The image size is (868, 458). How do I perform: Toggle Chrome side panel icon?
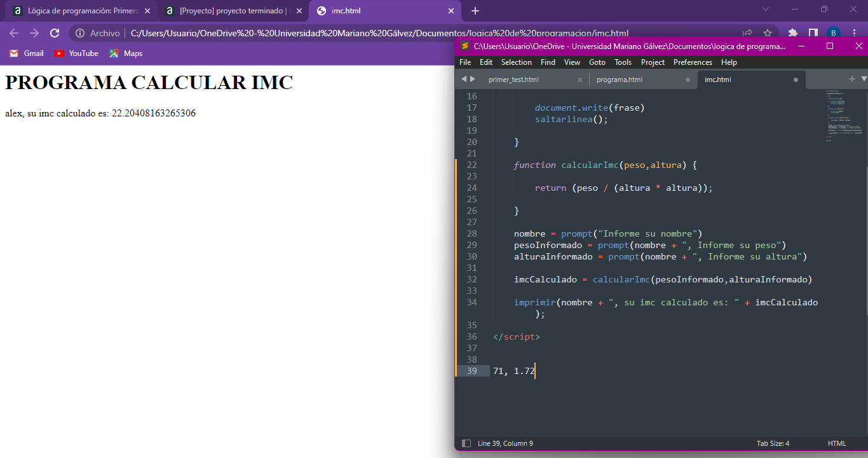tap(813, 33)
